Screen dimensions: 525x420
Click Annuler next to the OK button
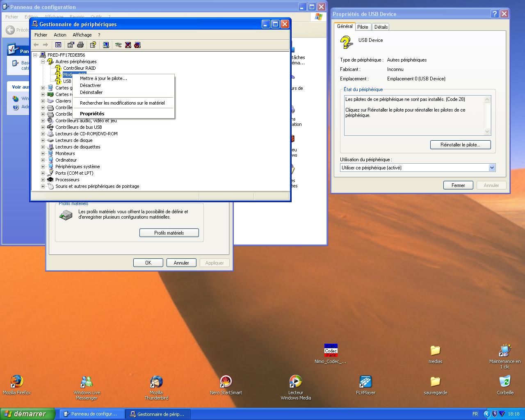click(181, 263)
